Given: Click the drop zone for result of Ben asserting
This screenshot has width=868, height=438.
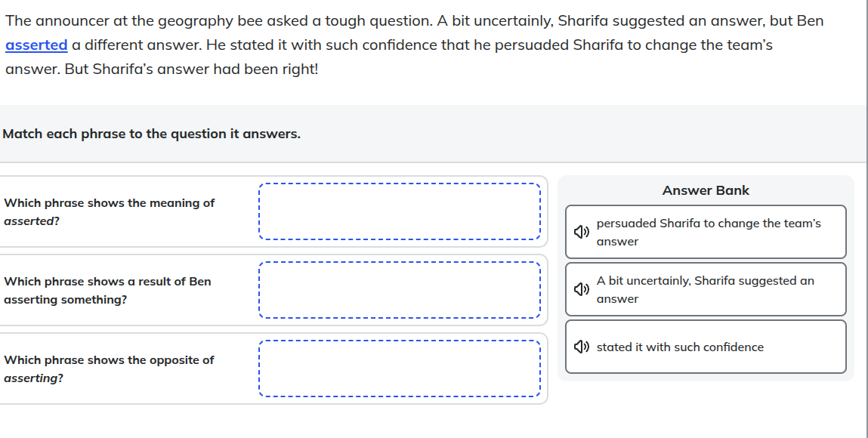Looking at the screenshot, I should click(x=400, y=290).
